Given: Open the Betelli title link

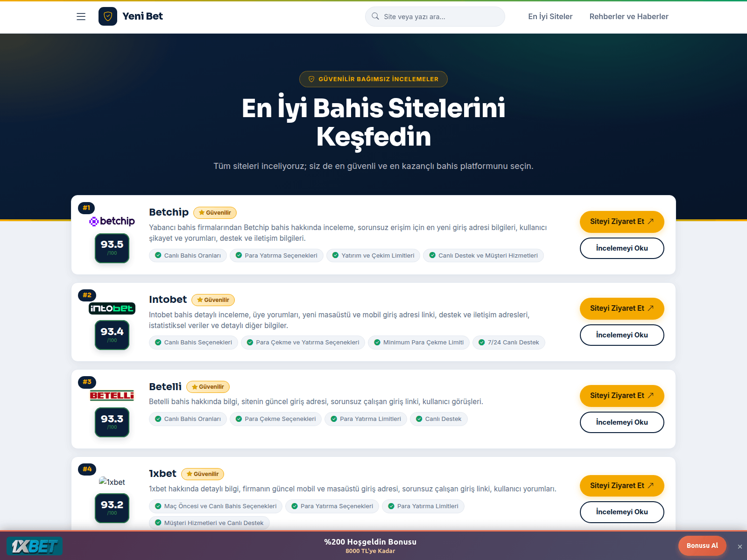Looking at the screenshot, I should click(x=165, y=386).
